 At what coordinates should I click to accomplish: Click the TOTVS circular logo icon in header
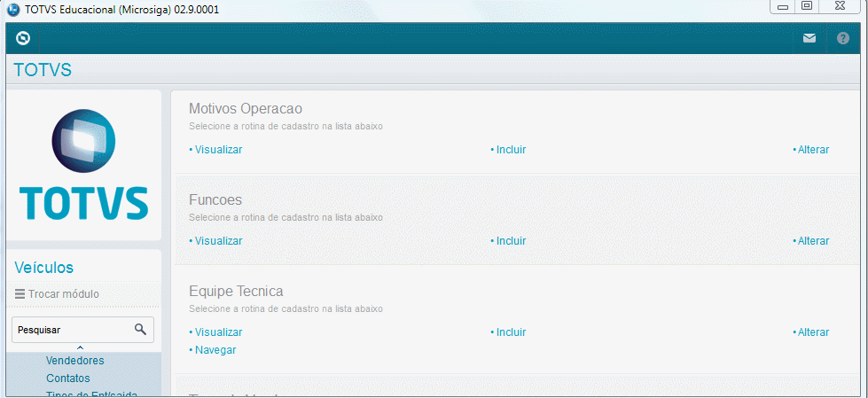click(23, 38)
